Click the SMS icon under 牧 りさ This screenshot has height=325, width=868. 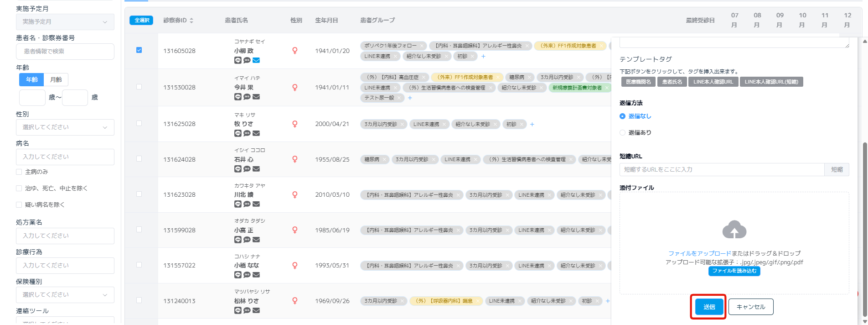tap(247, 133)
